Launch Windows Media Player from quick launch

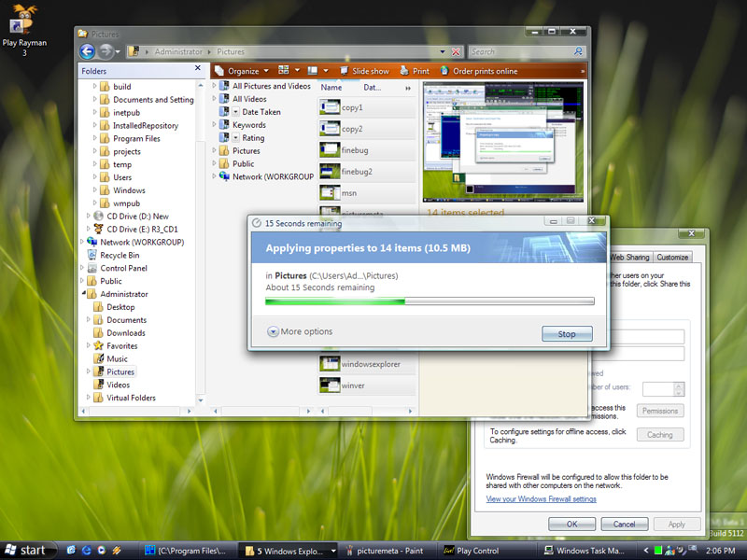click(102, 551)
